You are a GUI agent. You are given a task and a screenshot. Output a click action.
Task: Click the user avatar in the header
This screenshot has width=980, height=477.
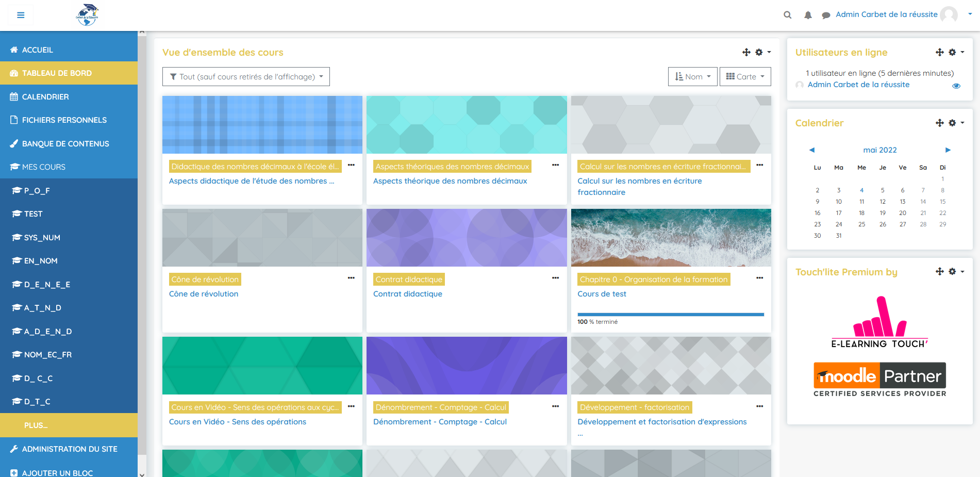point(949,14)
